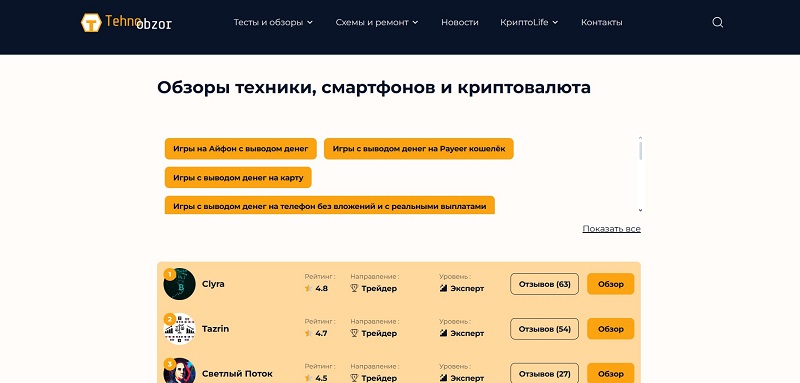Expand the Схемы и ремонт menu
800x383 pixels.
[x=377, y=22]
